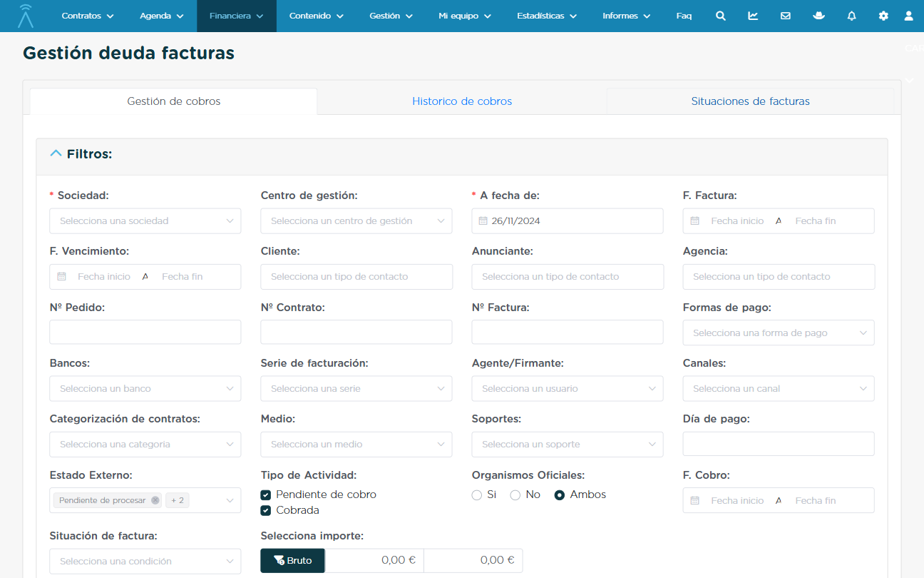
Task: Open the Contenido menu
Action: tap(317, 16)
